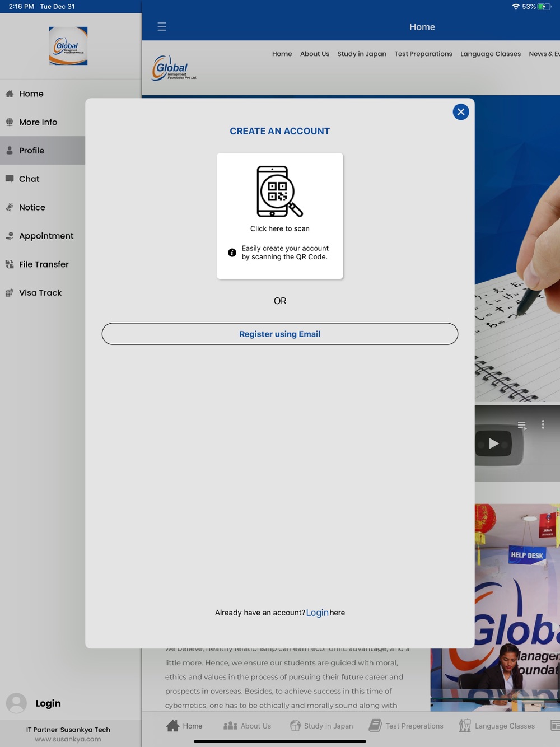Open the About Us bottom tab

[247, 726]
